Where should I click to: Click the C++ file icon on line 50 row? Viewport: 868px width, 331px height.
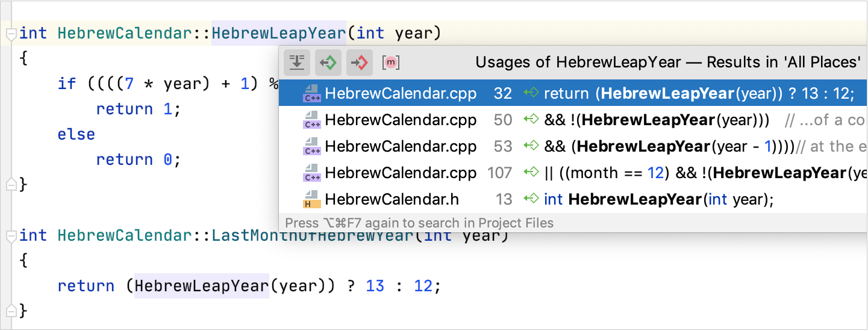point(312,120)
